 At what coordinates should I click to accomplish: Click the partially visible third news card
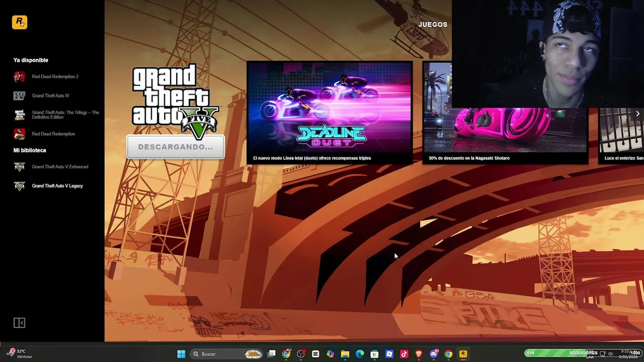click(621, 136)
